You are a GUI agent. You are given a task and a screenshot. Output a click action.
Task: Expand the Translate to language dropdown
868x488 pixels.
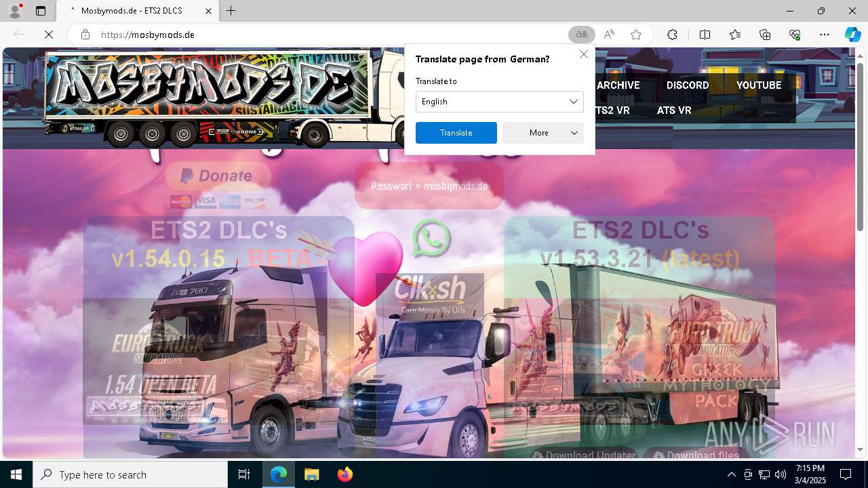click(x=500, y=102)
